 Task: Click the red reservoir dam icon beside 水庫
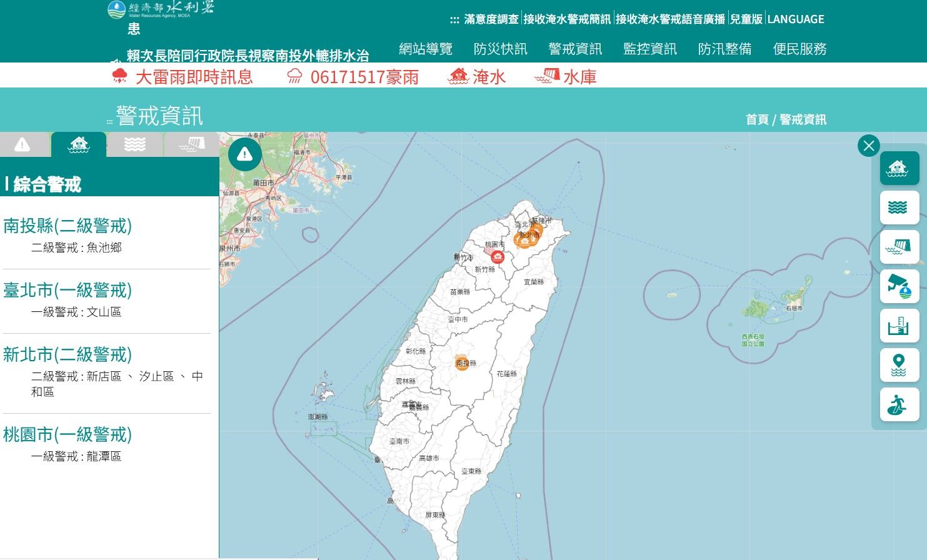(x=547, y=76)
